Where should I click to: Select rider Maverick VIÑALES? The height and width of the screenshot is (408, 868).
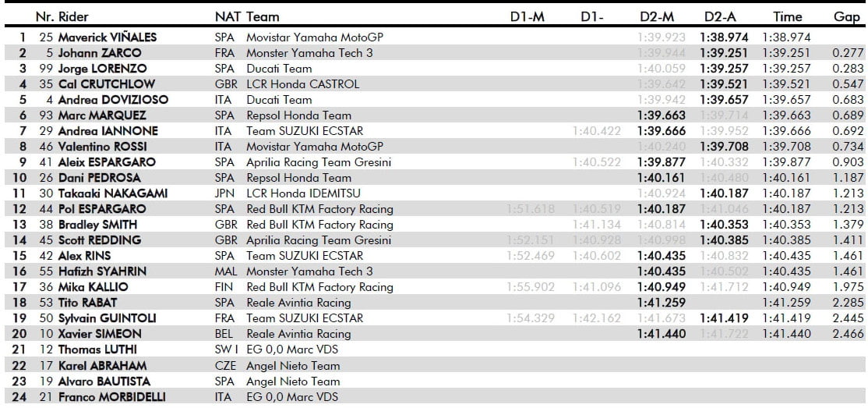coord(108,37)
